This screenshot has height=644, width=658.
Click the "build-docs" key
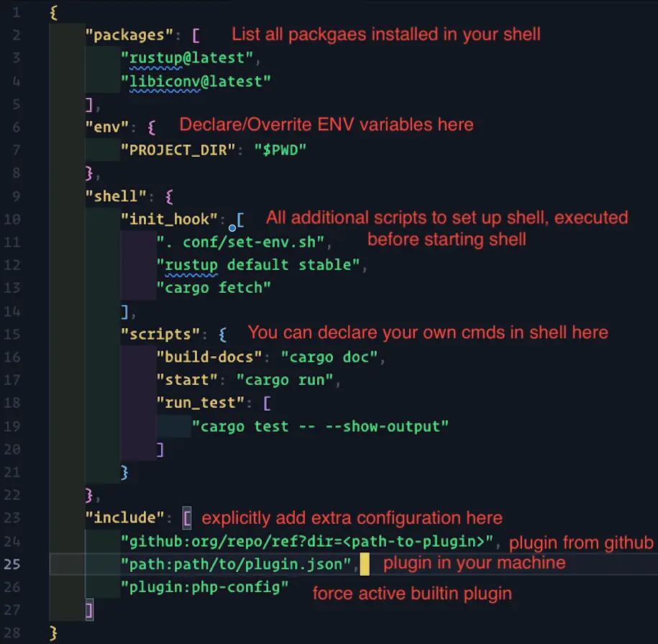pyautogui.click(x=209, y=358)
